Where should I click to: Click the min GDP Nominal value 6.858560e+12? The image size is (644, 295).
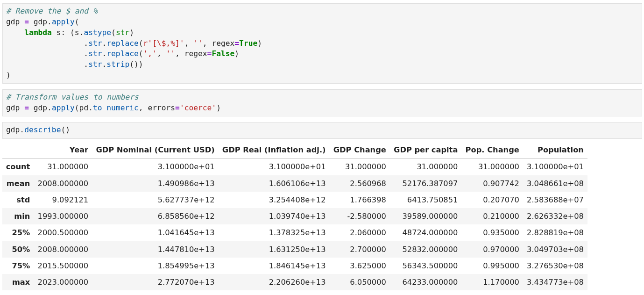coord(186,216)
